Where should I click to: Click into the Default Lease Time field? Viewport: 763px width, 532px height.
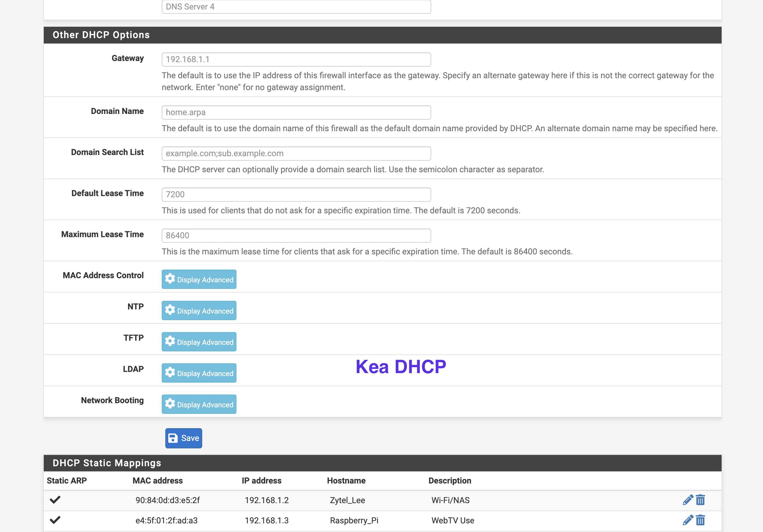pyautogui.click(x=296, y=195)
